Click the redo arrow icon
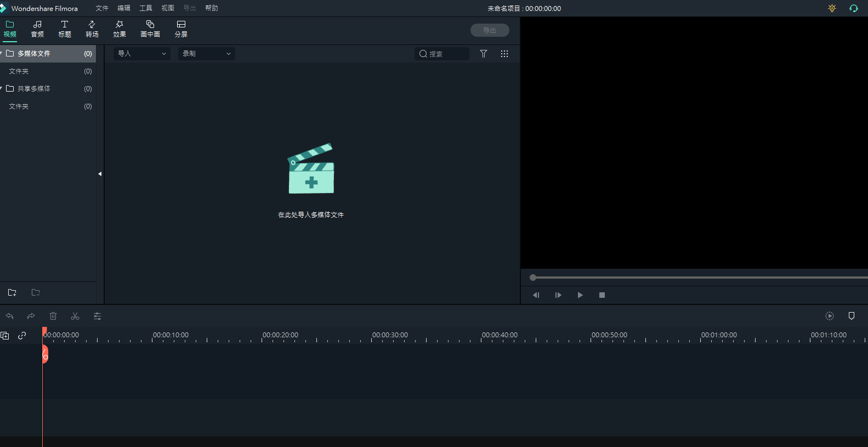The image size is (868, 447). coord(31,316)
